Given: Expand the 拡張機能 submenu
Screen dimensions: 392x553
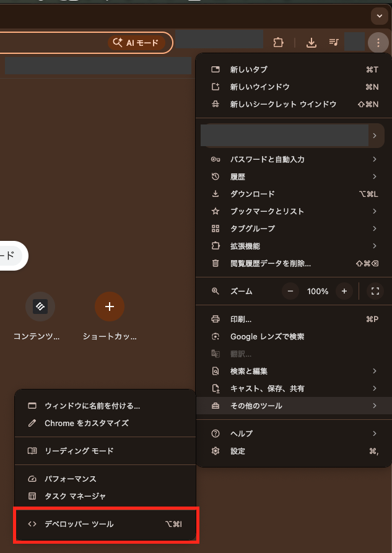Looking at the screenshot, I should click(294, 246).
